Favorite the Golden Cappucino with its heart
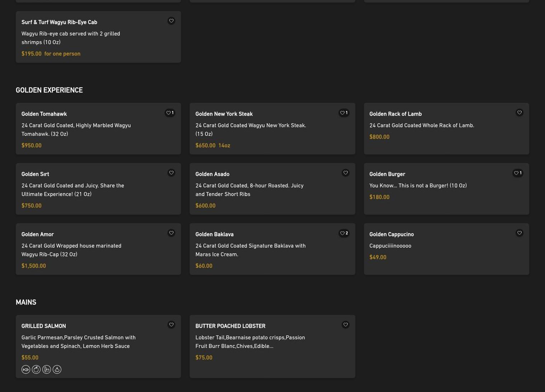 point(519,233)
